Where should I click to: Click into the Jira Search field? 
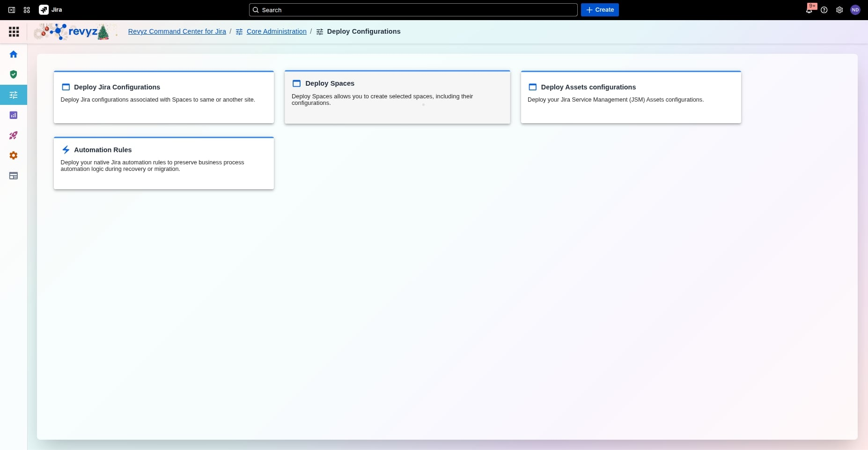click(413, 10)
